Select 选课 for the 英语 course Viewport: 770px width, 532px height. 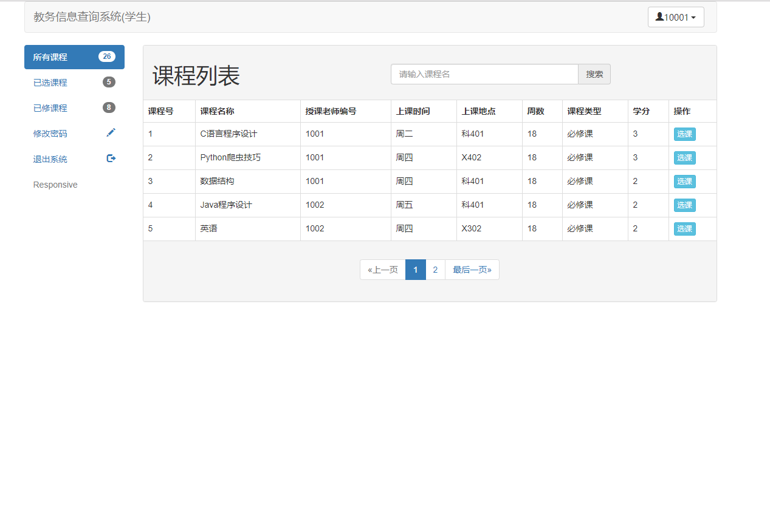(x=684, y=228)
